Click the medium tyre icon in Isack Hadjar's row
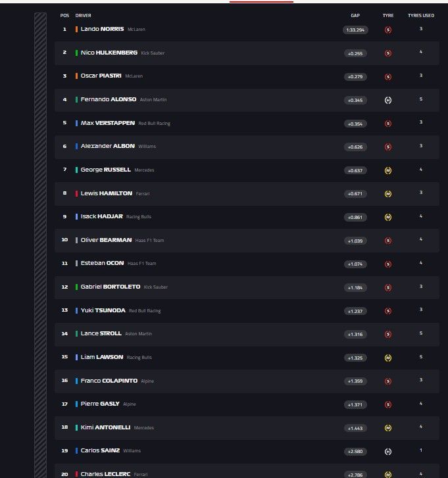The image size is (448, 478). point(387,217)
